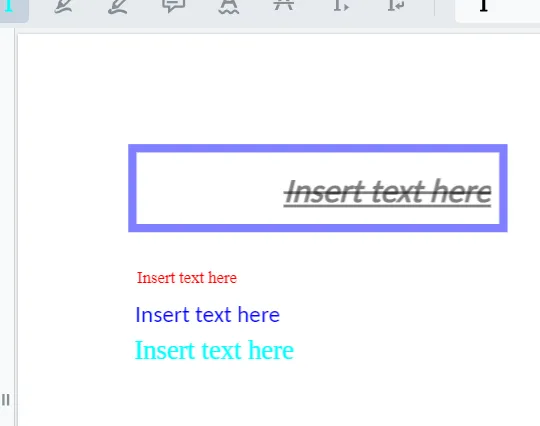Click the blue 'Insert text here' annotation
The height and width of the screenshot is (426, 540).
coord(208,315)
